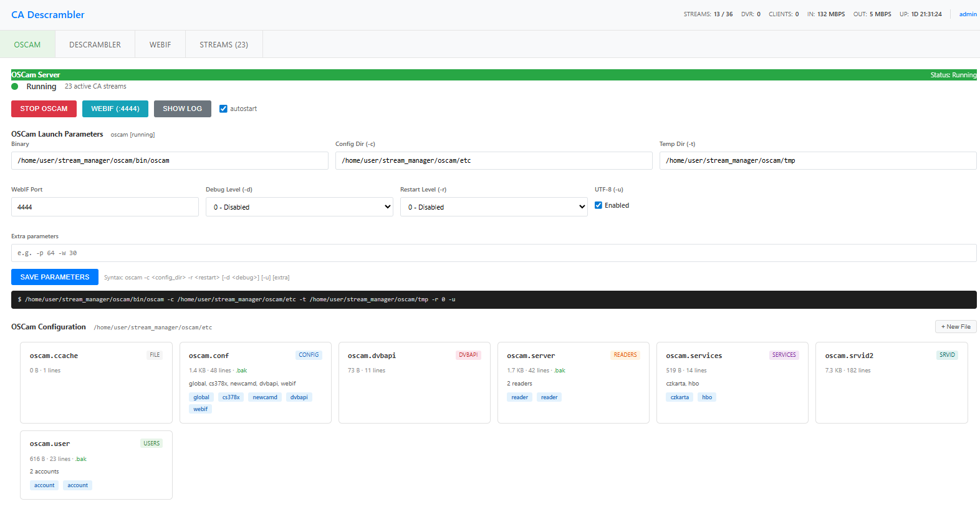Select the global section tag
The height and width of the screenshot is (519, 980).
point(201,397)
